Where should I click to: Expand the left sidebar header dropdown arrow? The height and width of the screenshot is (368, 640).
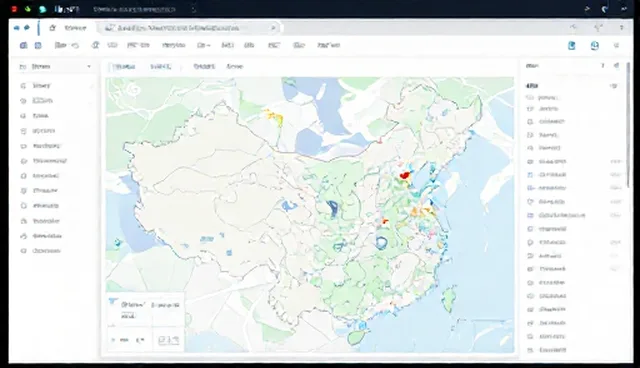click(x=89, y=67)
